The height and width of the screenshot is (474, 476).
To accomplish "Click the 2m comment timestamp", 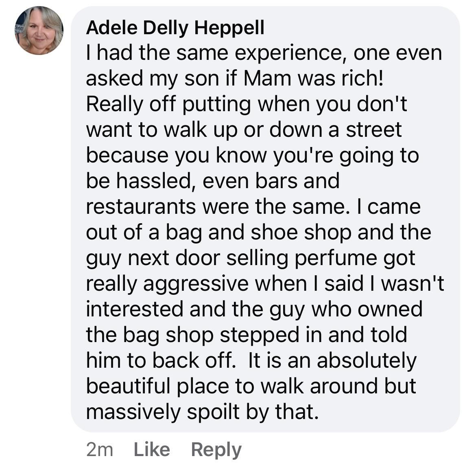I will click(99, 450).
